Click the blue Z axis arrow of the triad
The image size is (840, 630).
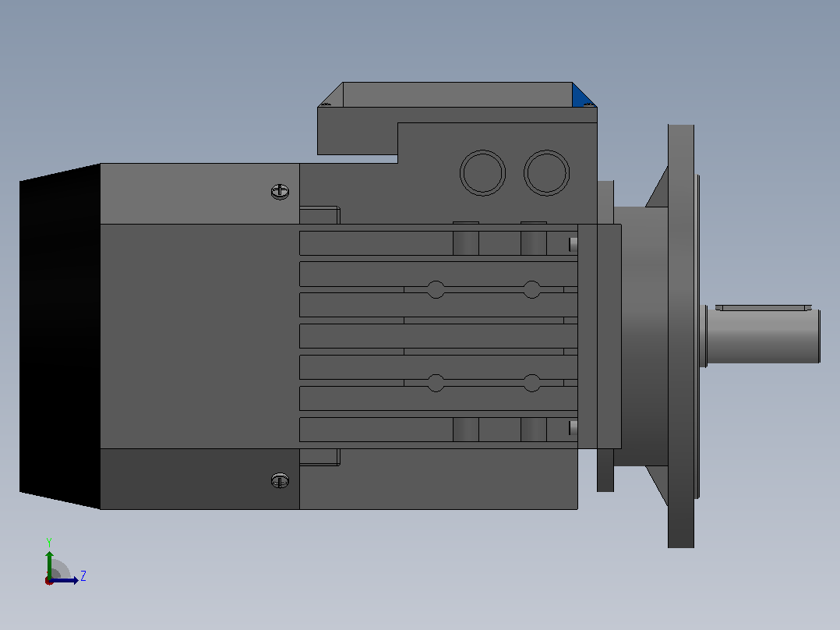coord(64,580)
